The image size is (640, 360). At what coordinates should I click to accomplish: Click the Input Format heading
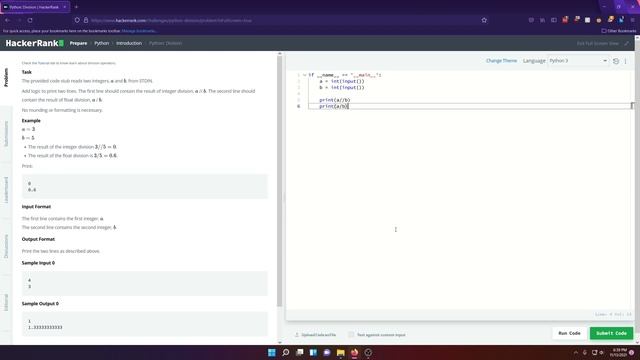click(x=36, y=207)
